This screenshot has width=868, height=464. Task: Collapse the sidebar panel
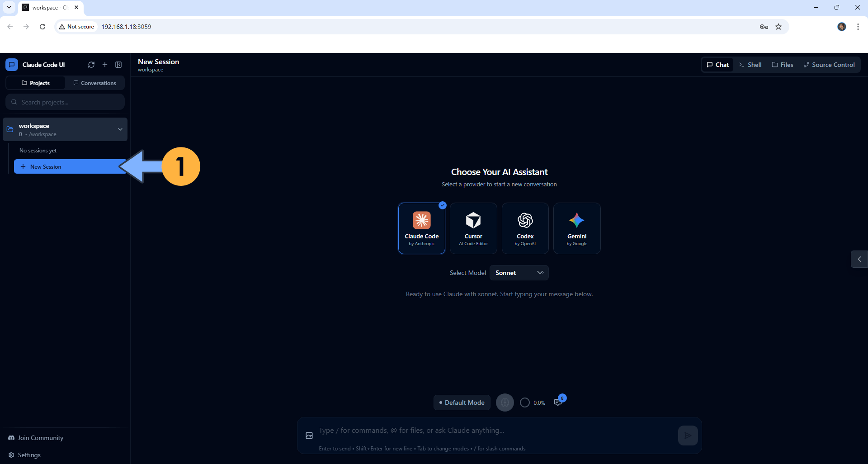coord(118,65)
